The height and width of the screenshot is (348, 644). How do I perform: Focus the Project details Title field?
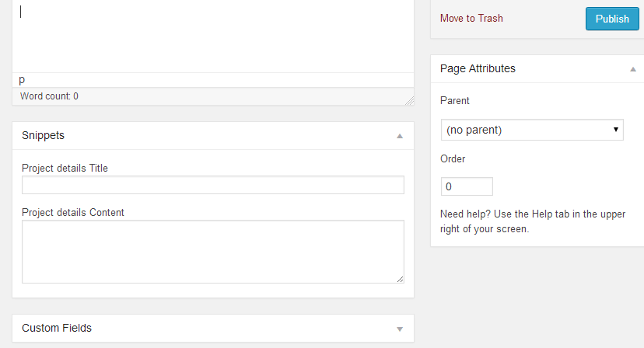point(213,185)
